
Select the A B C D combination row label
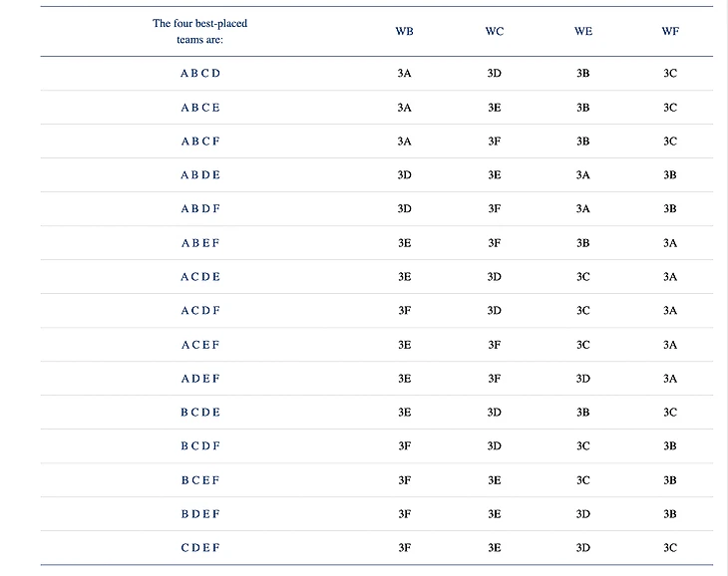click(200, 73)
